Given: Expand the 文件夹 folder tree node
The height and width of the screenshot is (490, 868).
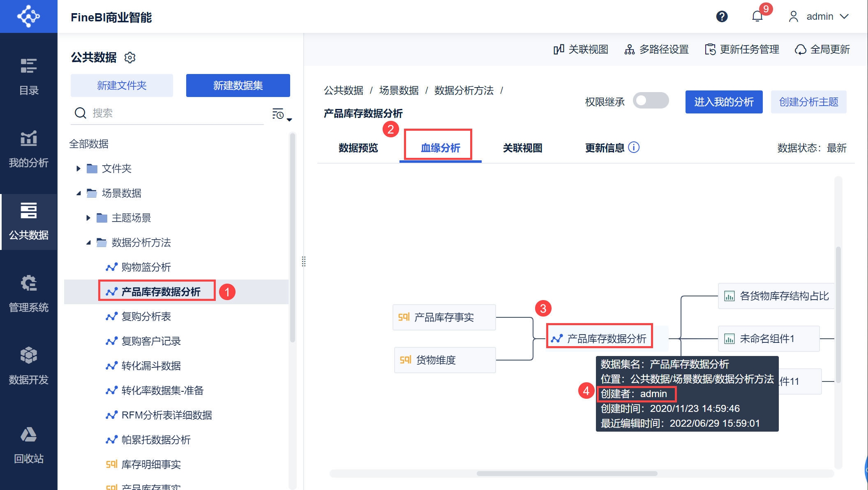Looking at the screenshot, I should coord(78,169).
